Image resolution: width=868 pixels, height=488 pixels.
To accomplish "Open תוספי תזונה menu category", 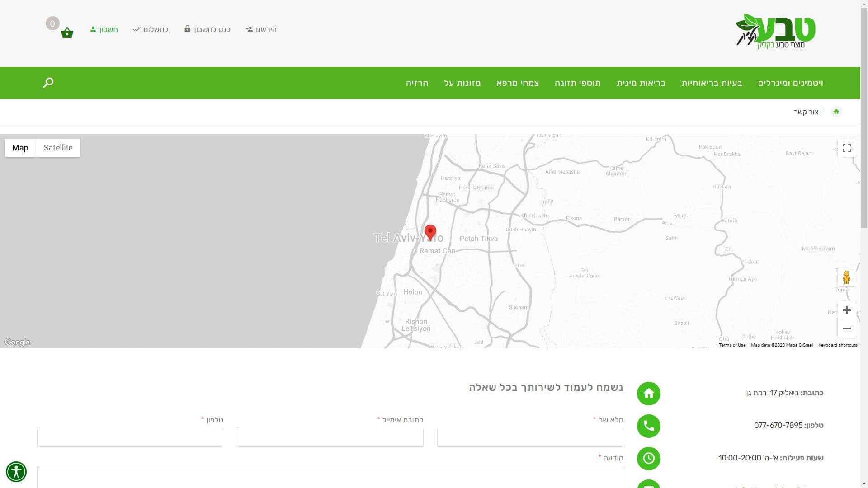I will (x=577, y=83).
